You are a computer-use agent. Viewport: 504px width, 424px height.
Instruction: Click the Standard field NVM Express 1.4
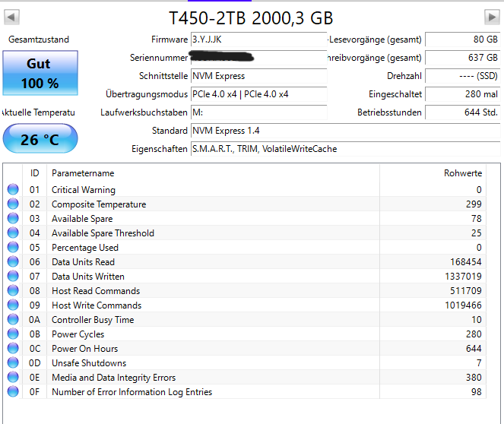click(346, 131)
